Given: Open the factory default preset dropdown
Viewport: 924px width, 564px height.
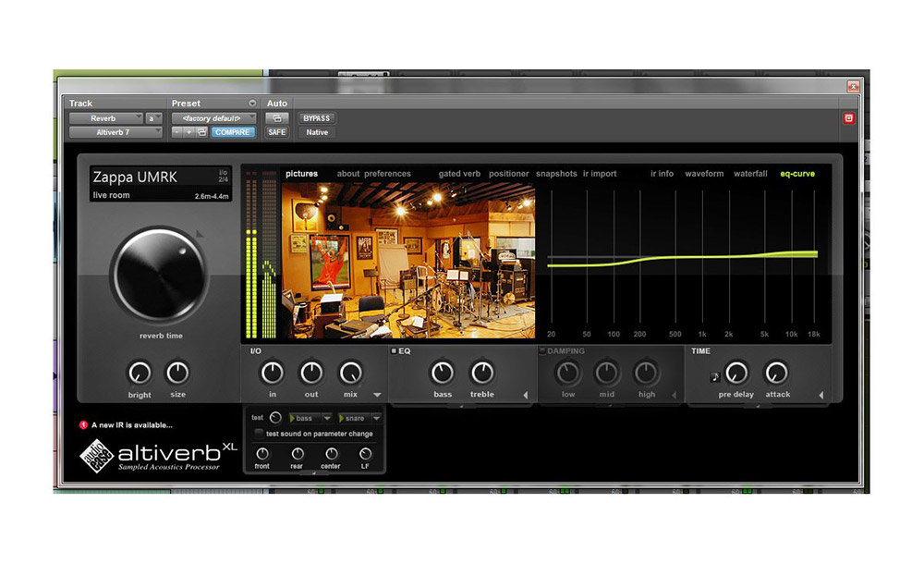Looking at the screenshot, I should tap(215, 118).
